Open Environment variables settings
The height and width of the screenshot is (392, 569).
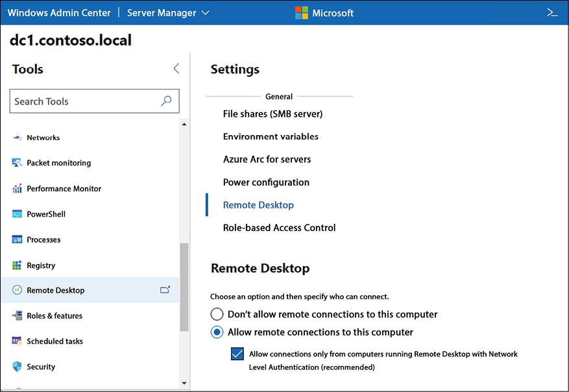[x=271, y=136]
